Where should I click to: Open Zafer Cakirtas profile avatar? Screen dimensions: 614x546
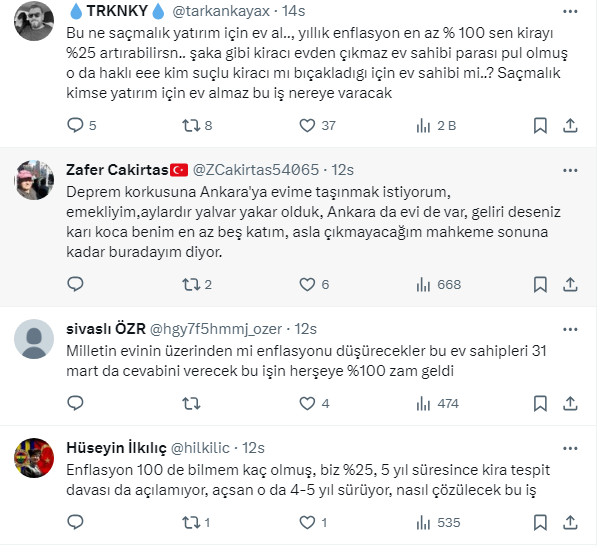(x=34, y=180)
